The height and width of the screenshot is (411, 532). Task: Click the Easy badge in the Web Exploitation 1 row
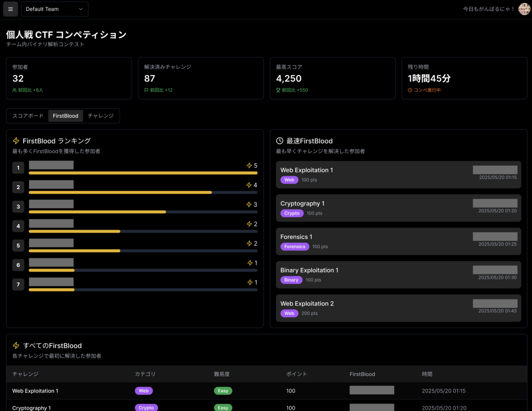[223, 391]
